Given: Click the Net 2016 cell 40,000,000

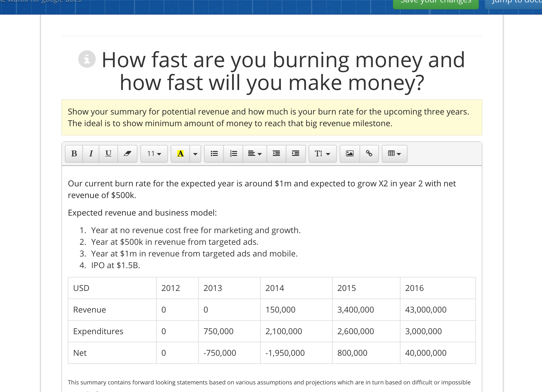Looking at the screenshot, I should click(438, 353).
